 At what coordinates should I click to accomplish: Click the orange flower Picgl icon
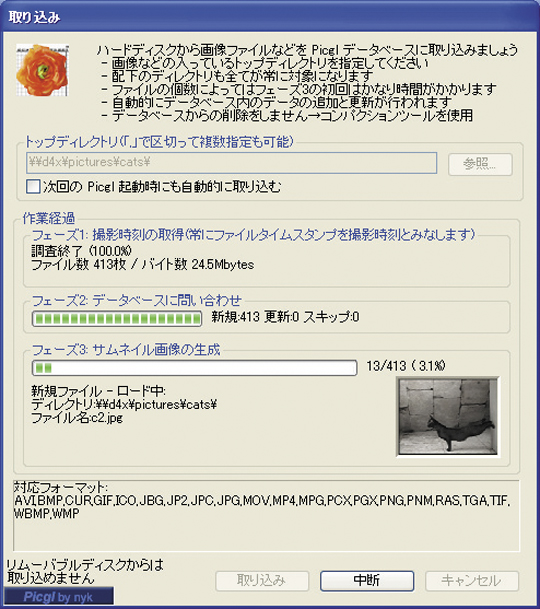42,70
